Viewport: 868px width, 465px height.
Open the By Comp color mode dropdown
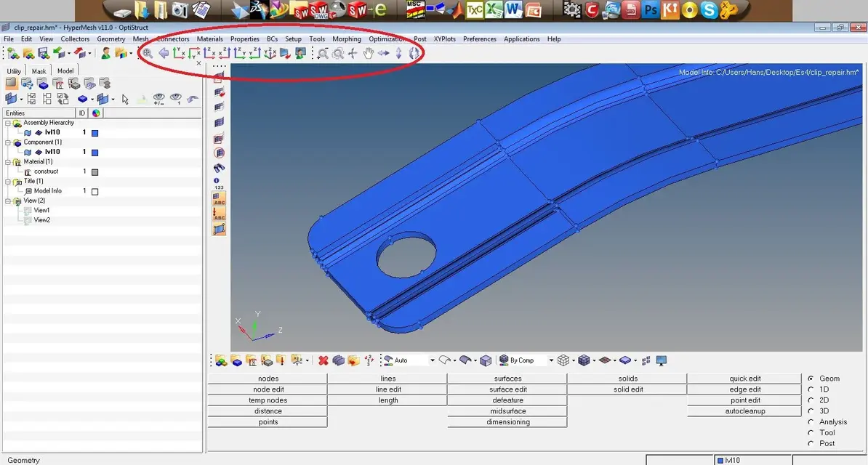[x=551, y=360]
